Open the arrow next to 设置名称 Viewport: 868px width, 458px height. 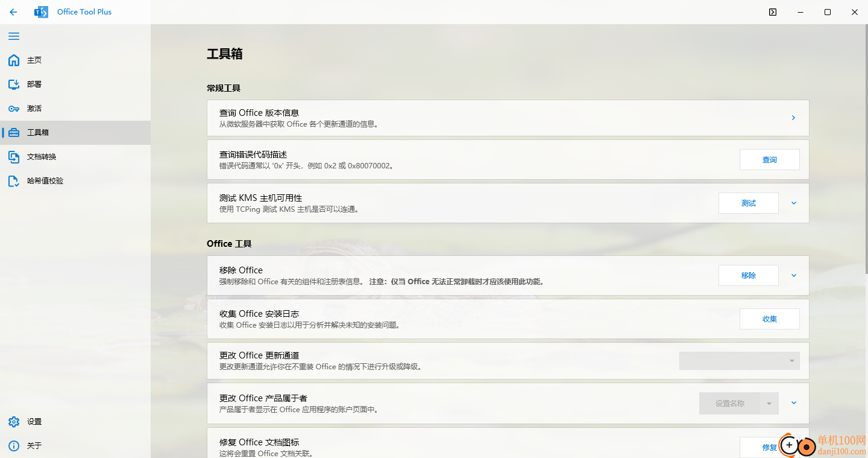point(769,404)
